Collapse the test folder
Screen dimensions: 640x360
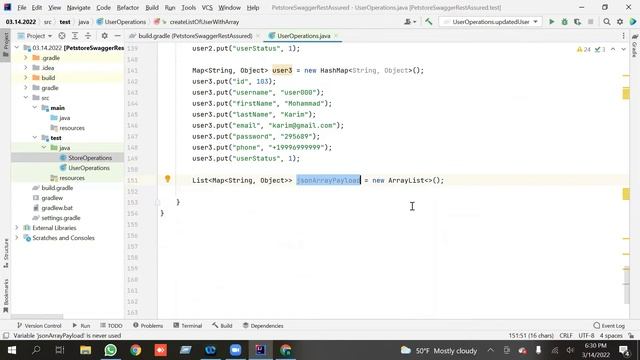coord(35,138)
